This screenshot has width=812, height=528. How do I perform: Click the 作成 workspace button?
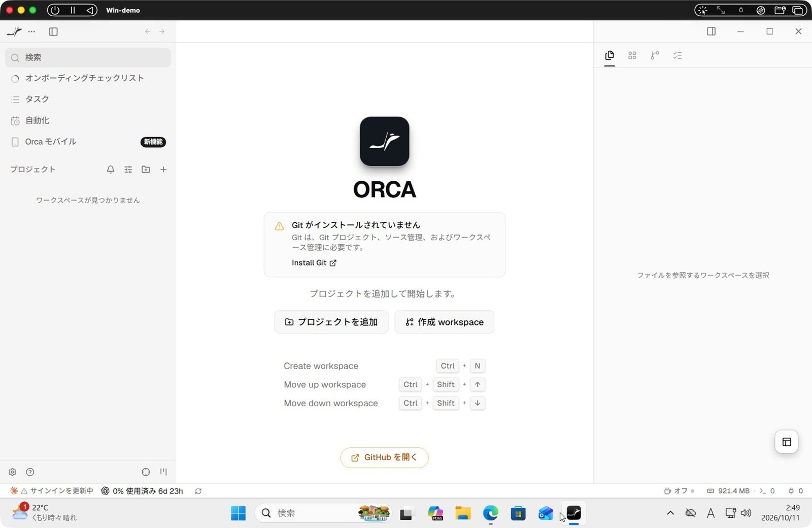click(x=444, y=322)
